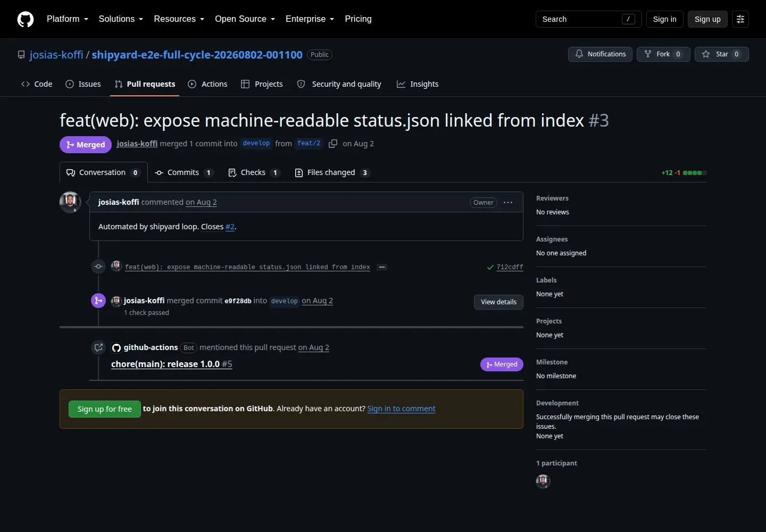The width and height of the screenshot is (766, 532).
Task: Expand the Solutions menu
Action: coord(121,19)
